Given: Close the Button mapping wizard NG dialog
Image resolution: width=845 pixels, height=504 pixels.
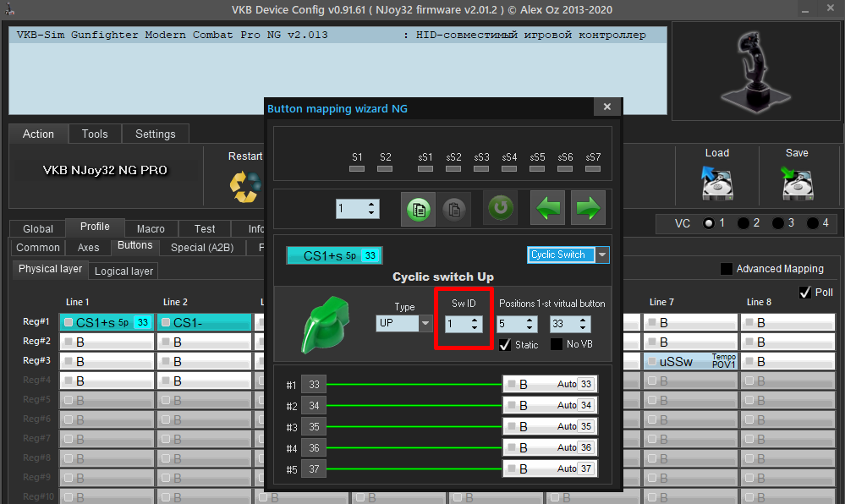Looking at the screenshot, I should click(607, 107).
